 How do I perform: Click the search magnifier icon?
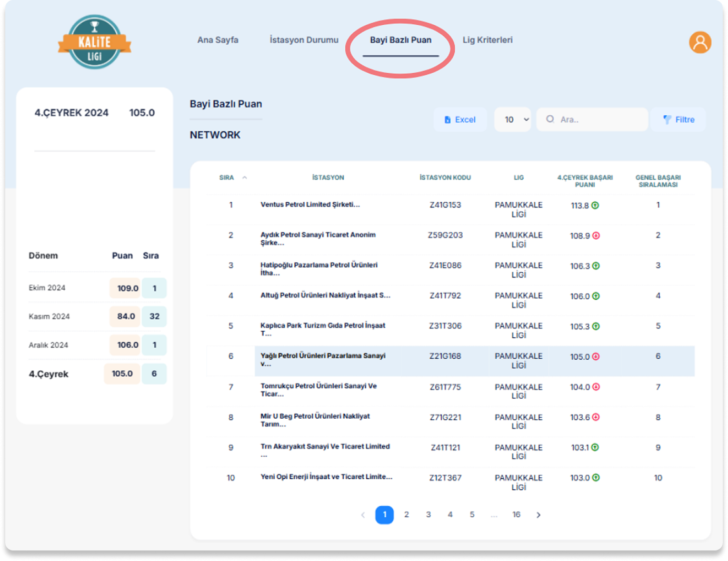(x=550, y=120)
